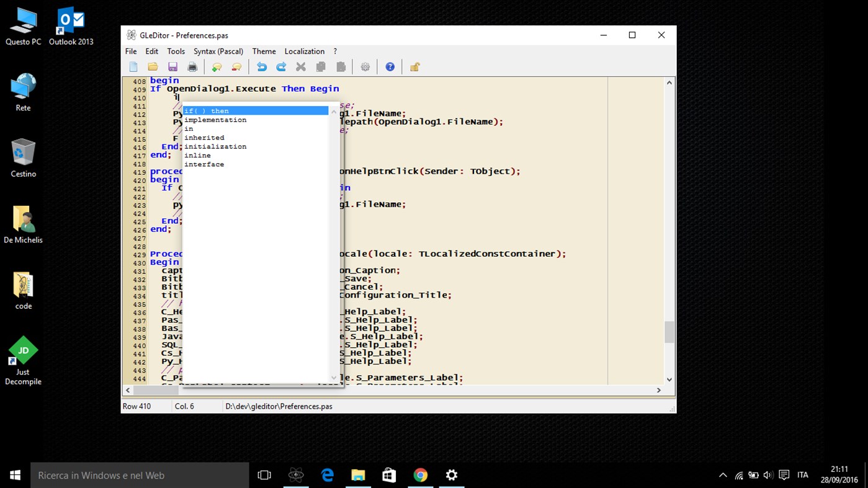This screenshot has height=488, width=868.
Task: Activate the GLeditor icon in the taskbar
Action: (296, 475)
